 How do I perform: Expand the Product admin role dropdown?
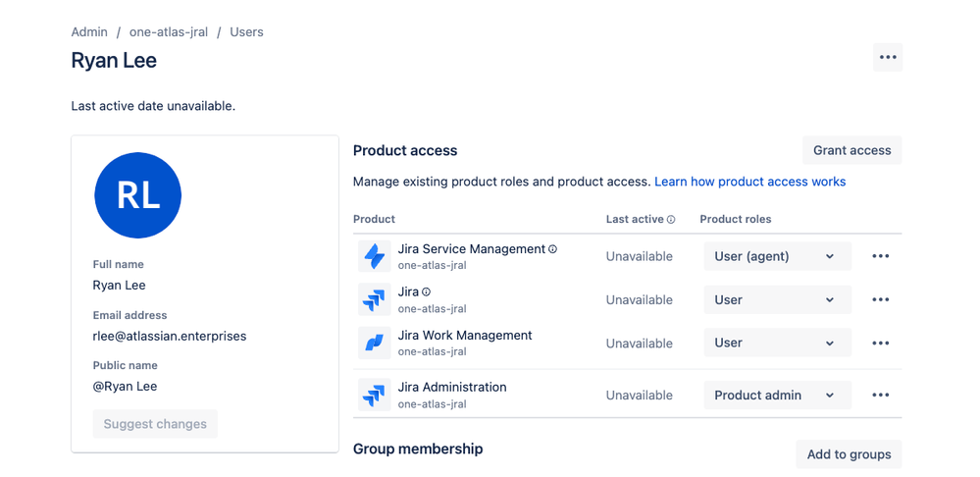coord(776,395)
